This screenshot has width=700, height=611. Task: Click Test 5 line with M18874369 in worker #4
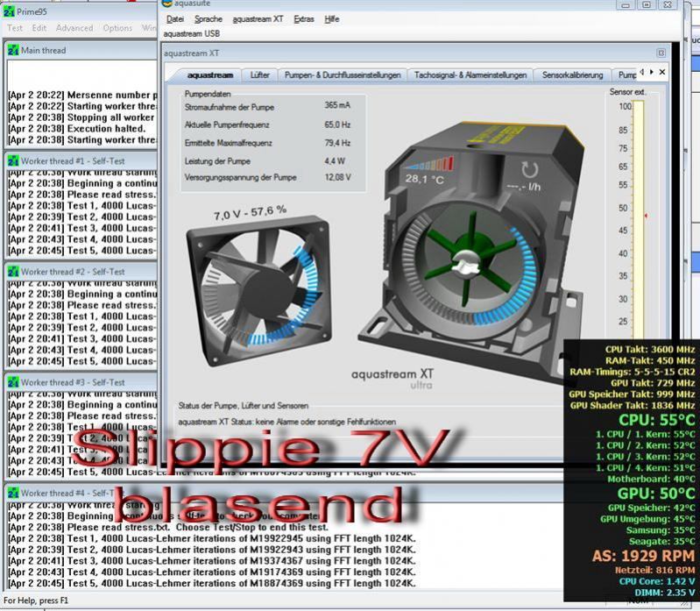[x=212, y=583]
